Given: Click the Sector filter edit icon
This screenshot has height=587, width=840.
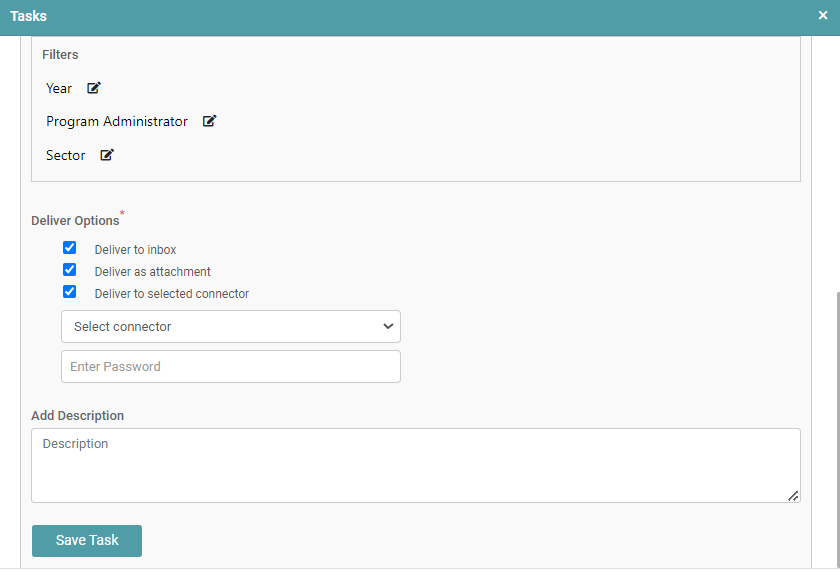Looking at the screenshot, I should pyautogui.click(x=107, y=155).
